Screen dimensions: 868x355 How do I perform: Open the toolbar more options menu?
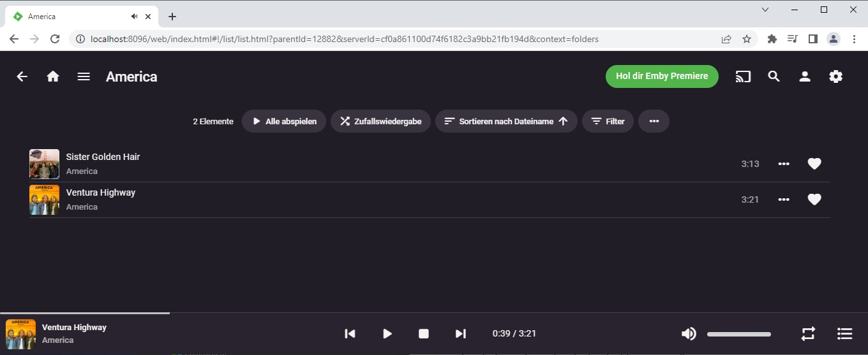[x=654, y=121]
